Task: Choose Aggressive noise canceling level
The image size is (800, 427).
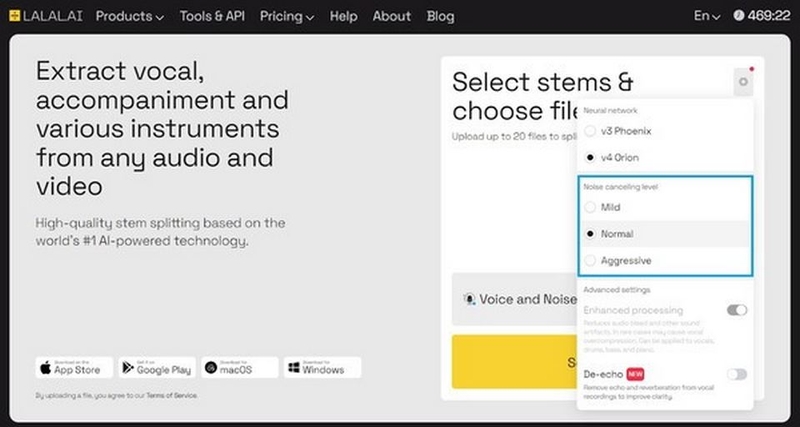Action: click(x=590, y=260)
